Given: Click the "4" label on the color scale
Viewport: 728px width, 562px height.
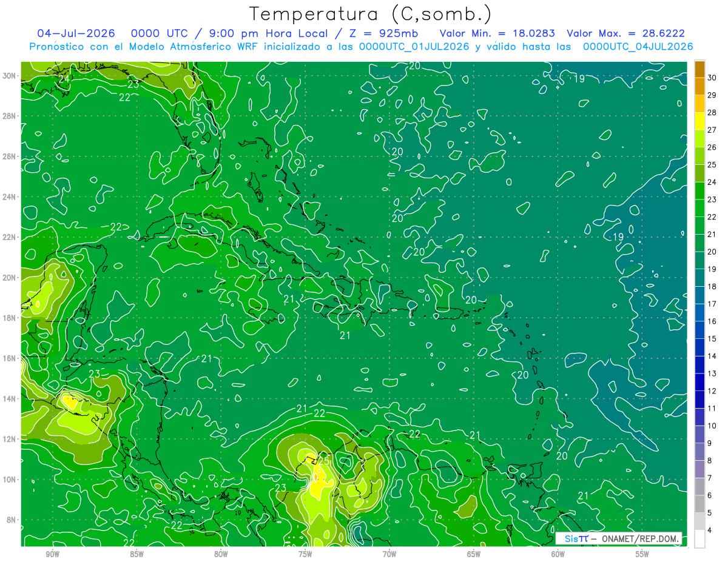Looking at the screenshot, I should [710, 530].
